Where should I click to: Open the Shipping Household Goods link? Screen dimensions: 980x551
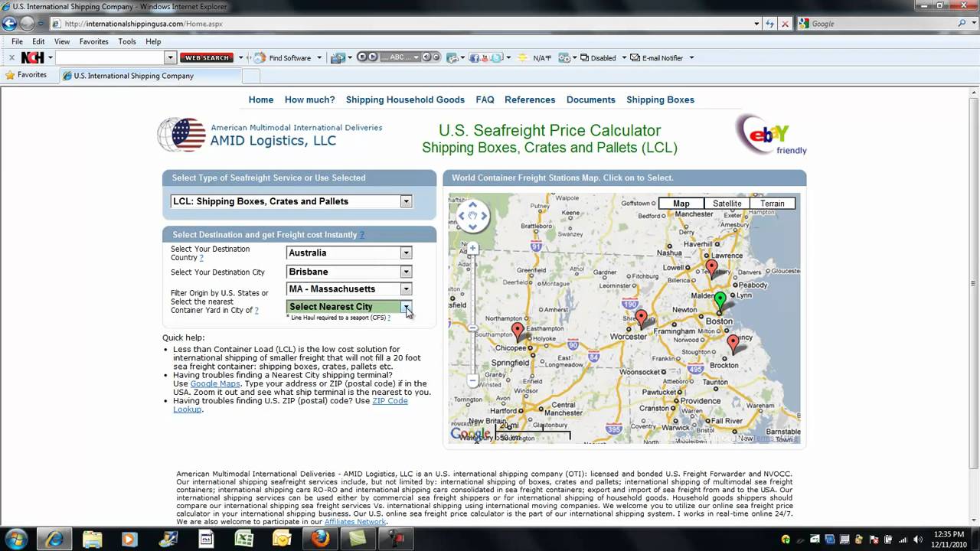tap(405, 99)
